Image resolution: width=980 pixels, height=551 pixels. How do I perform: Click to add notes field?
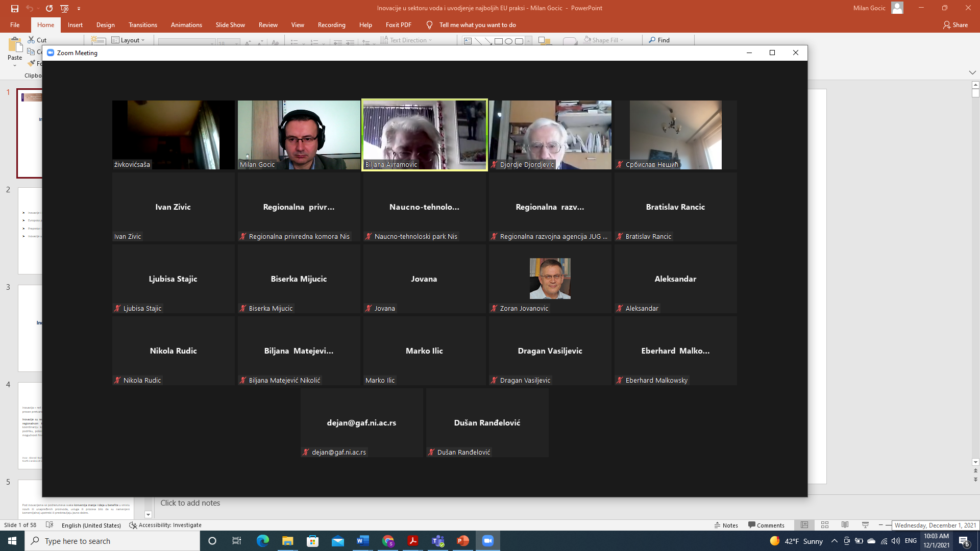190,503
